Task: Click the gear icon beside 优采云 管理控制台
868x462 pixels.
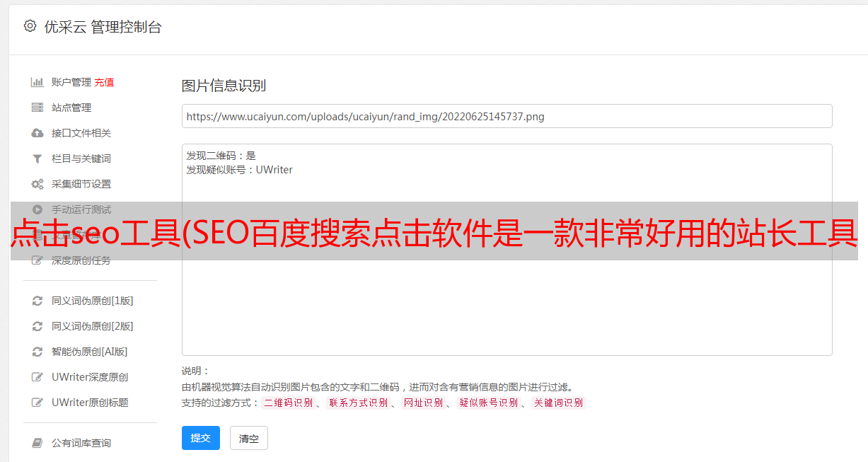Action: pos(30,26)
